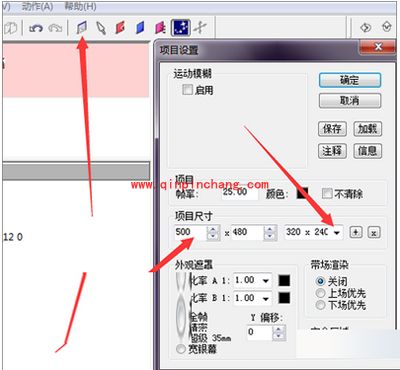The width and height of the screenshot is (400, 370).
Task: Click the project height field showing 480
Action: click(248, 232)
